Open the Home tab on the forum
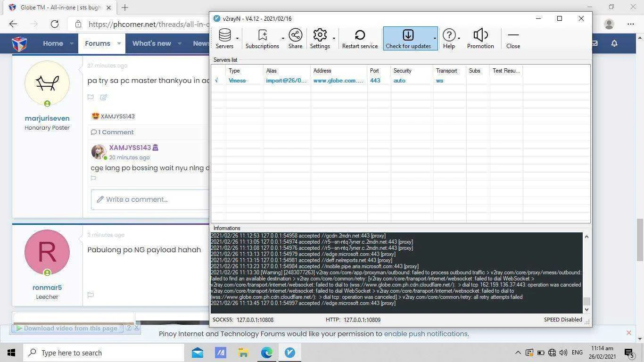 click(x=53, y=43)
